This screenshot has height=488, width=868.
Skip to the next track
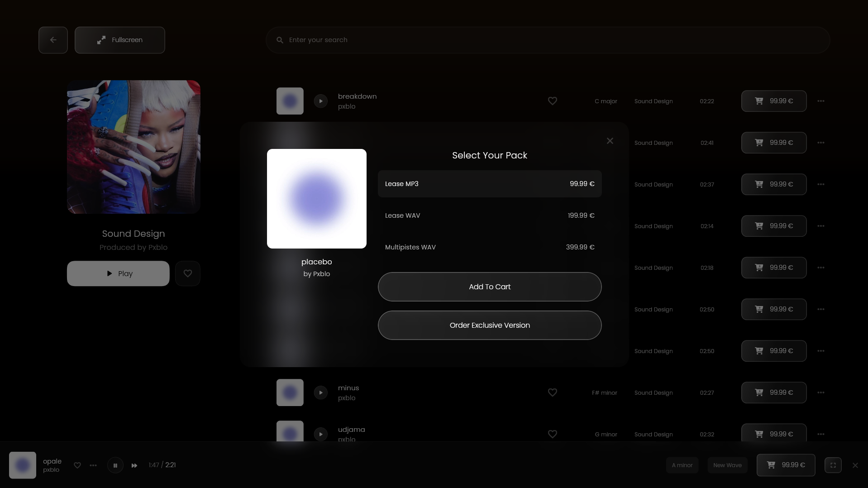click(x=134, y=465)
